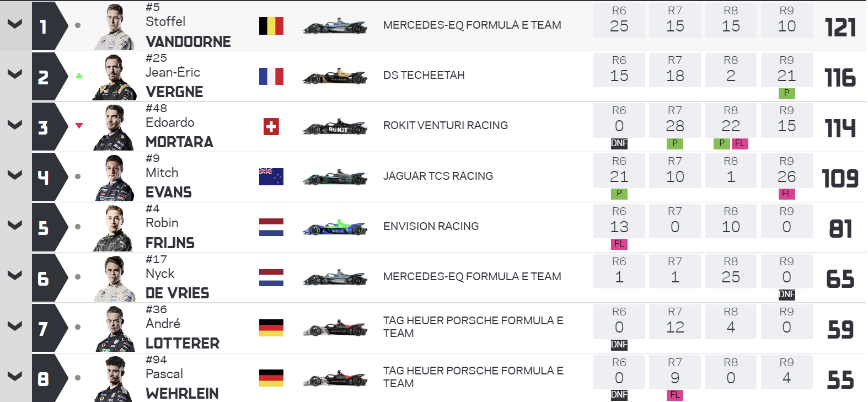Click the blue-green Envision Racing car image
Screen dimensions: 868x402
pos(335,227)
